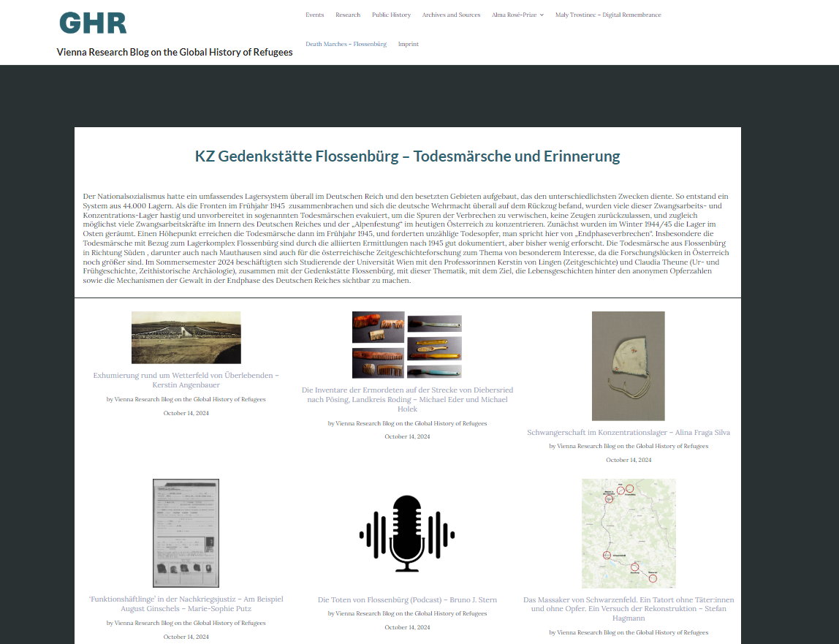Open the archival document scan thumbnail
Viewport: 839px width, 644px height.
(186, 533)
